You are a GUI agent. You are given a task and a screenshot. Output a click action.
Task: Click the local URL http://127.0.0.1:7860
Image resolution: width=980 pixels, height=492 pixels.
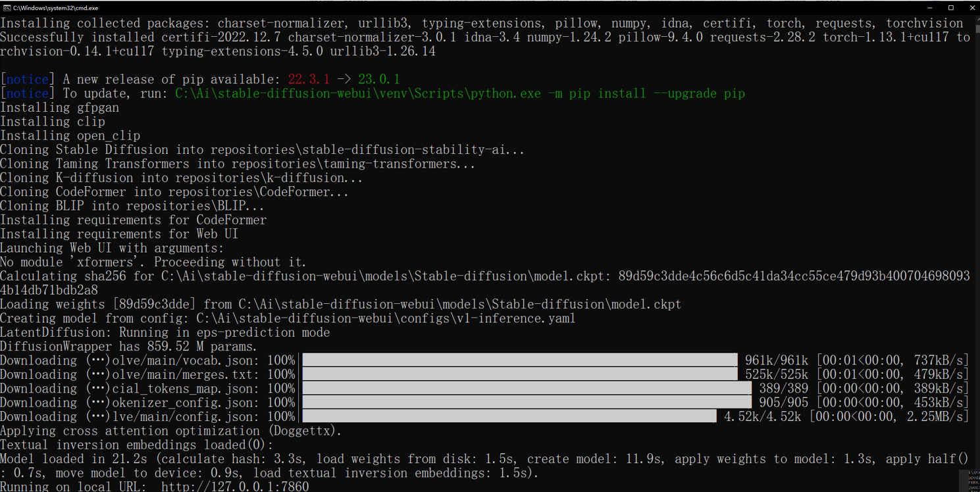coord(235,487)
